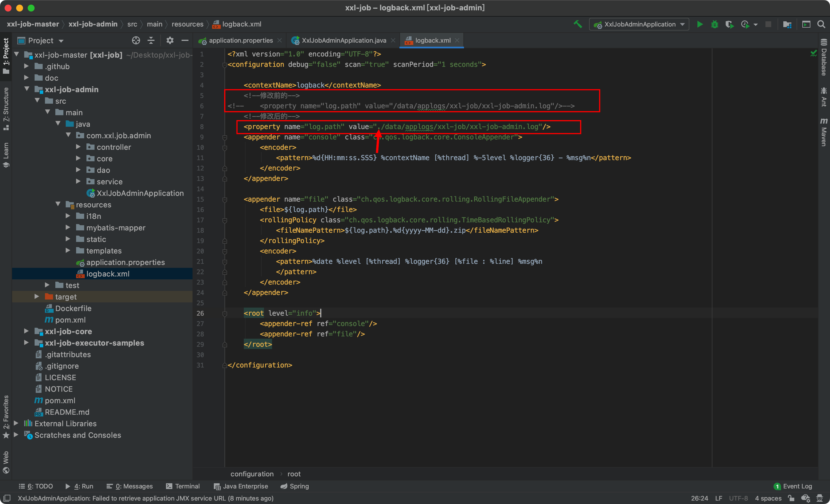830x504 pixels.
Task: Open the Spring tool window
Action: pos(295,486)
